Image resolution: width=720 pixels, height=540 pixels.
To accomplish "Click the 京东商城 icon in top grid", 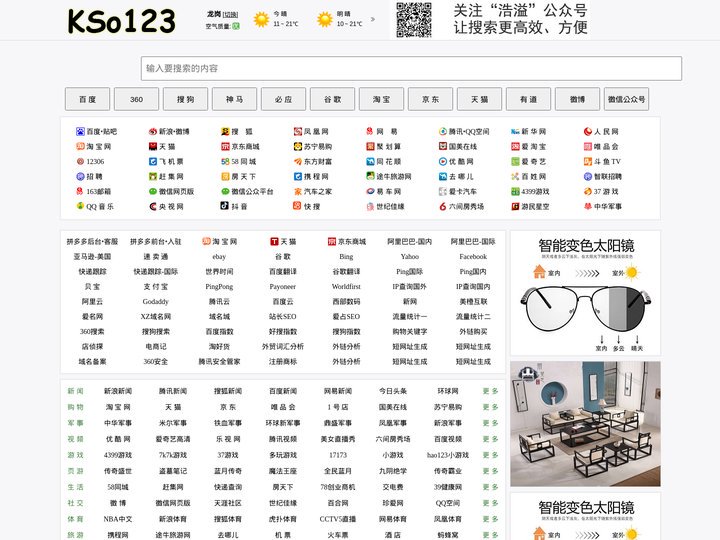I will tap(225, 146).
